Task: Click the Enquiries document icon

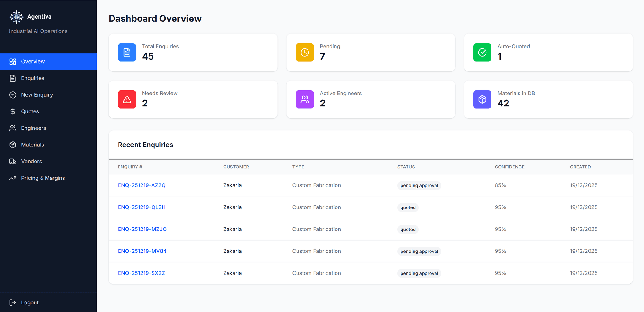Action: tap(13, 78)
